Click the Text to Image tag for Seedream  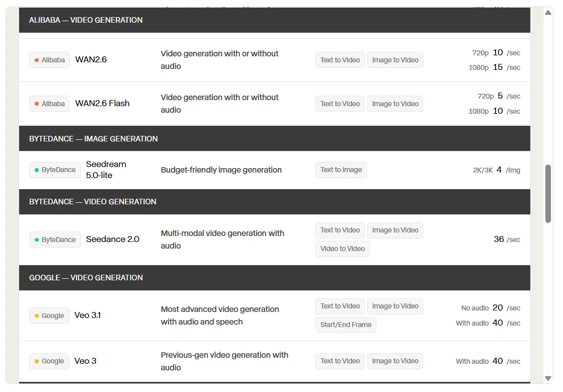pos(341,170)
